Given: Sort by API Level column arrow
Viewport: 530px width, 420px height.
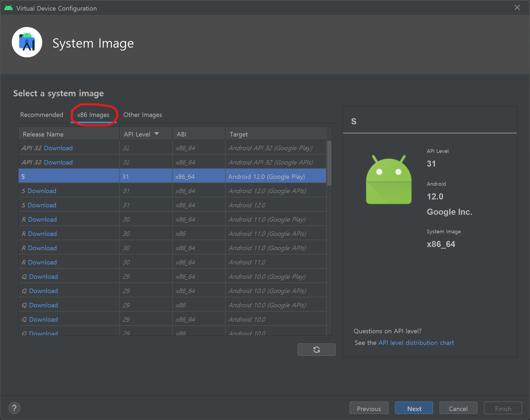Looking at the screenshot, I should coord(157,134).
